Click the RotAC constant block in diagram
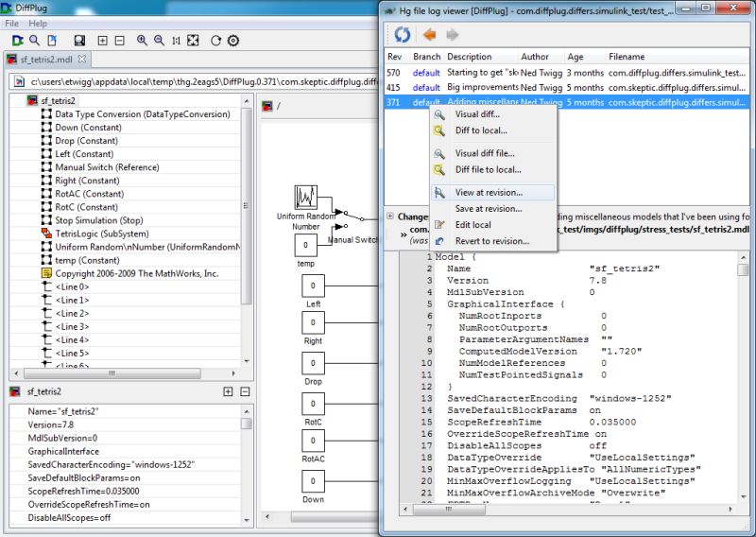Screen dimensions: 756x537 (x=313, y=441)
